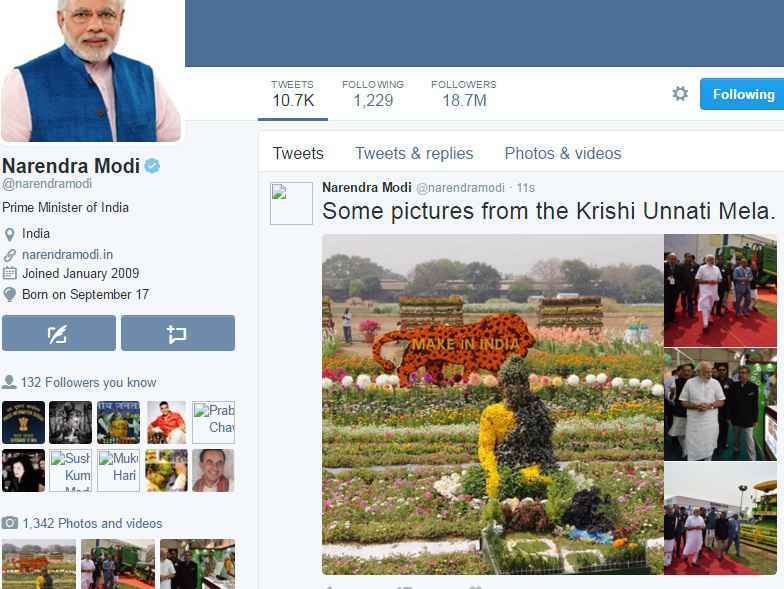Click the 132 Followers you know link
The image size is (784, 589).
click(x=88, y=382)
